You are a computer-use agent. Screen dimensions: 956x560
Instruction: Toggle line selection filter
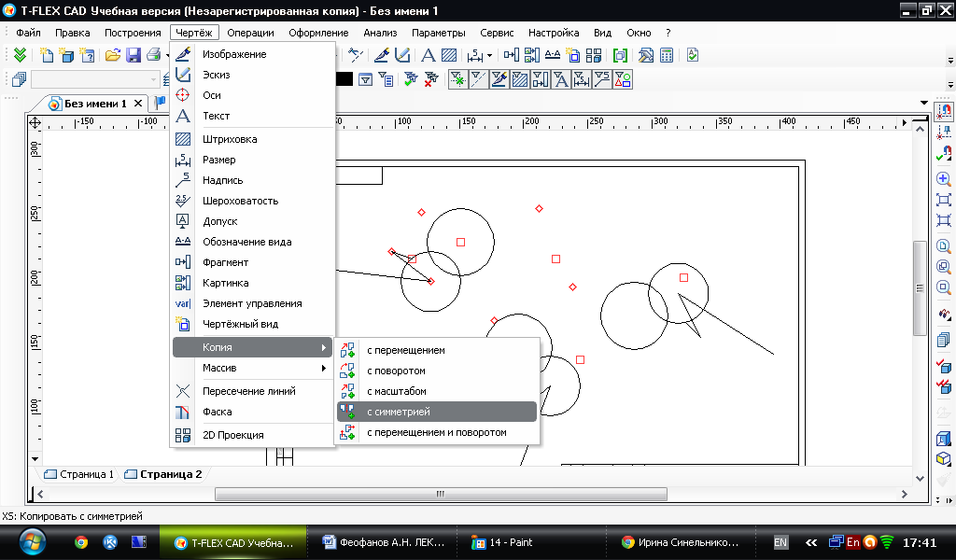tap(479, 79)
